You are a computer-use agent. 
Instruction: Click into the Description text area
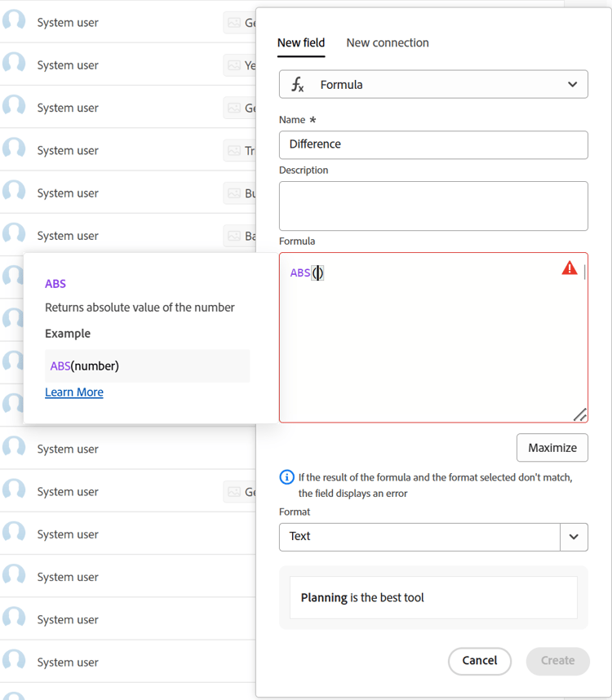433,206
